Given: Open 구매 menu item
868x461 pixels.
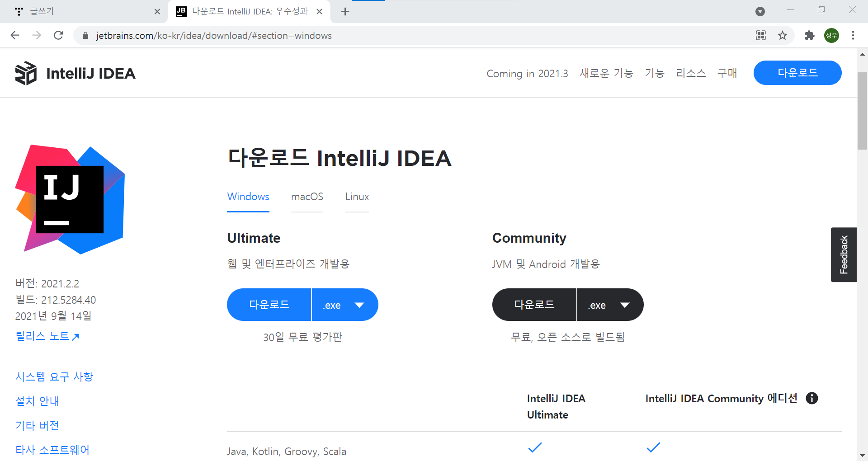Looking at the screenshot, I should (x=727, y=73).
